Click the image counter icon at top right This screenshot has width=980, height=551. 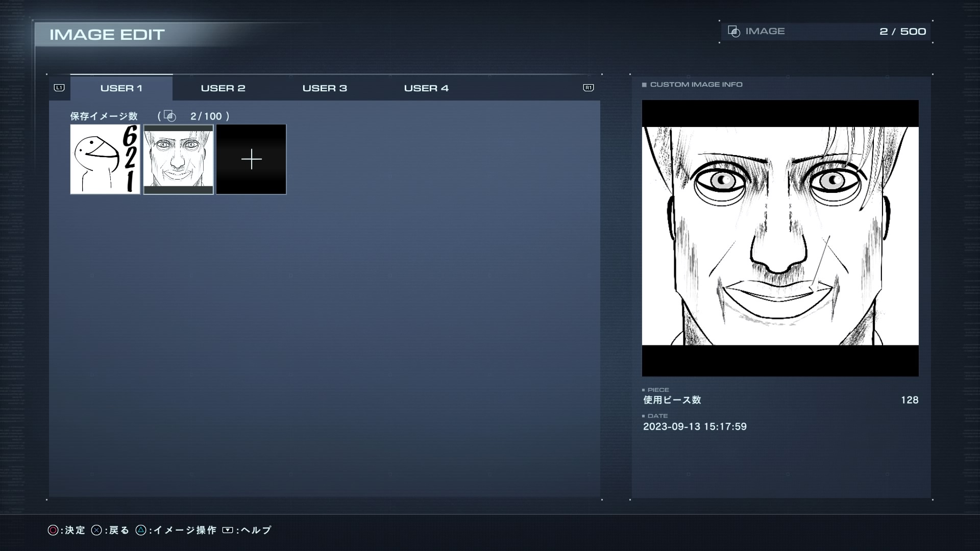coord(734,32)
